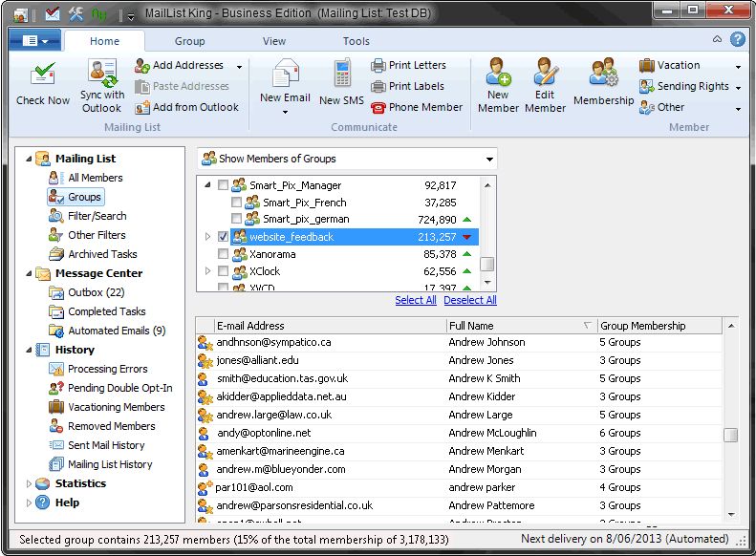Click the Vacation suitcase icon

[647, 65]
